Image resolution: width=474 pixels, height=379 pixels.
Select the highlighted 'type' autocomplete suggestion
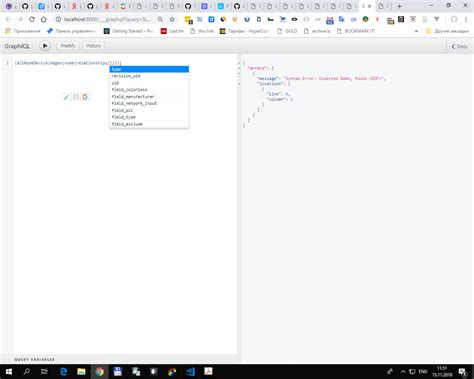[x=149, y=69]
